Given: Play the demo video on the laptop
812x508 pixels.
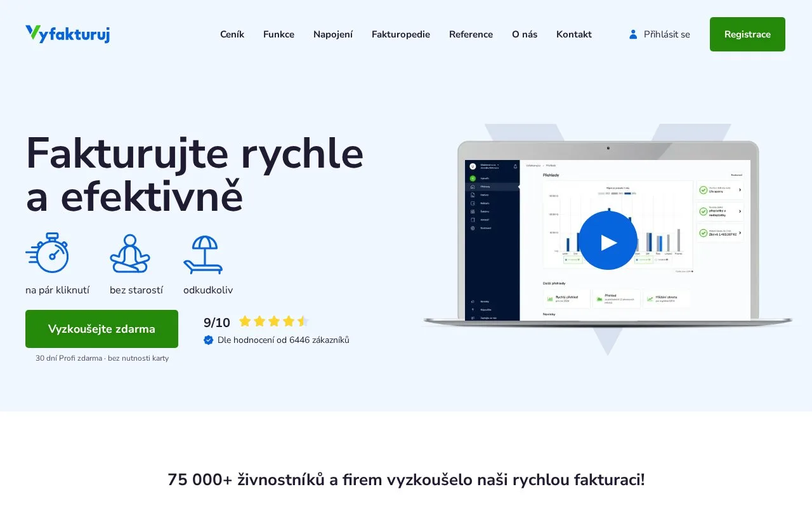Looking at the screenshot, I should 608,241.
